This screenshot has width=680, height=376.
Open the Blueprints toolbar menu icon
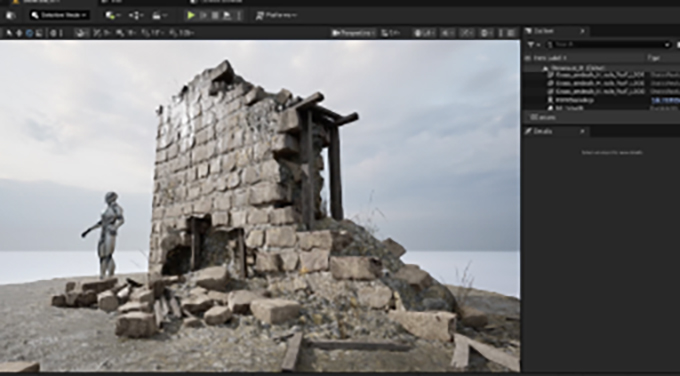(x=136, y=15)
